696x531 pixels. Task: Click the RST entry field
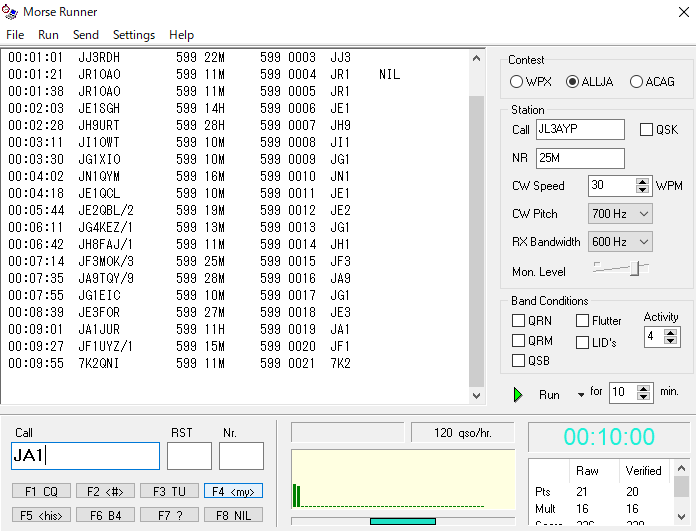point(189,456)
